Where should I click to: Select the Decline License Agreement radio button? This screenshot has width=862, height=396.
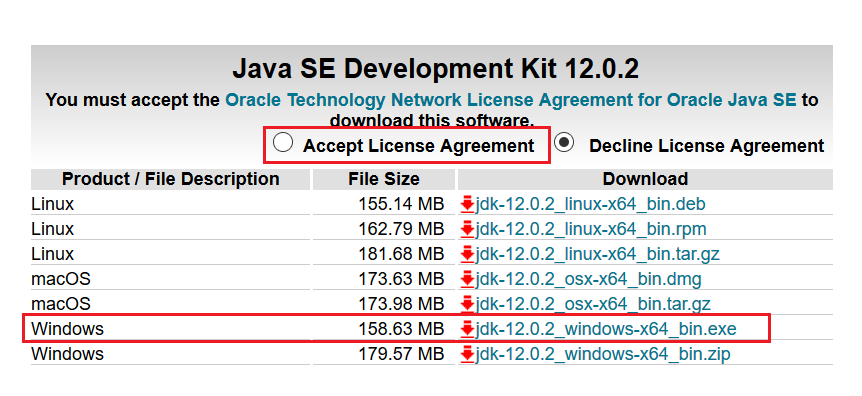(564, 143)
